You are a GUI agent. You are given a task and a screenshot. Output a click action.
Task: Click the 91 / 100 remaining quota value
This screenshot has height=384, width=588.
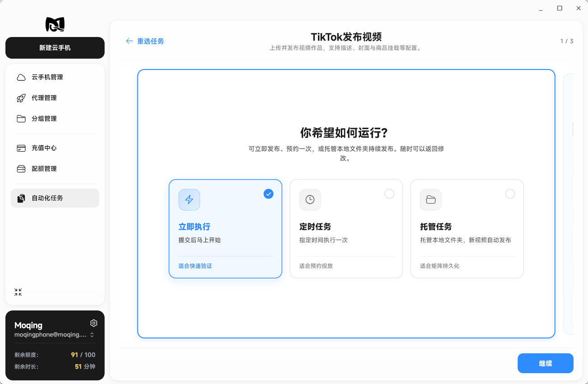pyautogui.click(x=83, y=355)
